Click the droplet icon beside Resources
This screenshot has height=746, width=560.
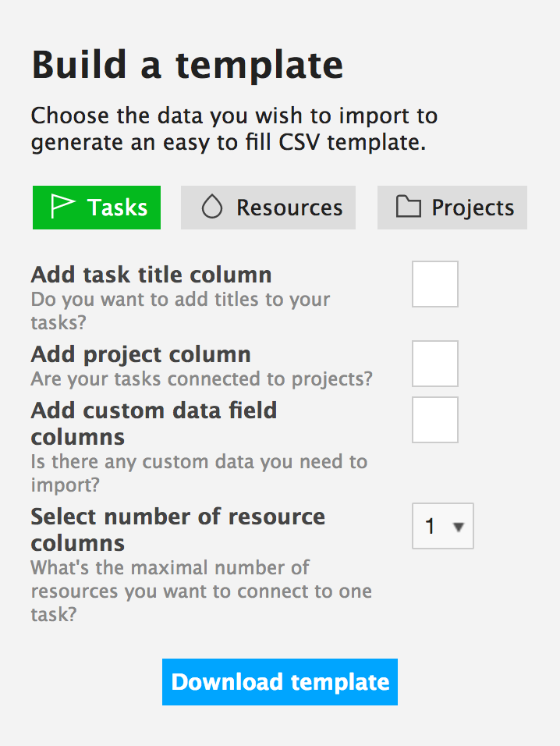[x=211, y=207]
